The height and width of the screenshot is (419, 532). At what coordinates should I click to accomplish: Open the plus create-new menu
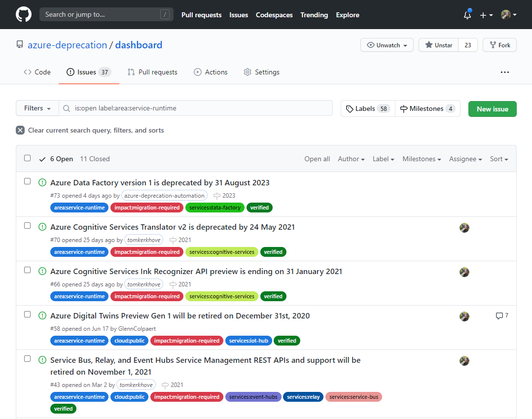click(486, 15)
